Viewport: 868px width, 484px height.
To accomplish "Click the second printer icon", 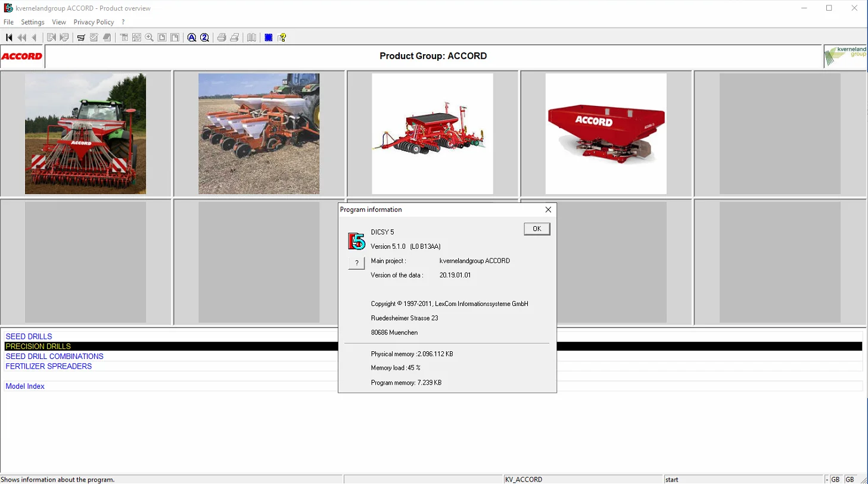I will [235, 38].
